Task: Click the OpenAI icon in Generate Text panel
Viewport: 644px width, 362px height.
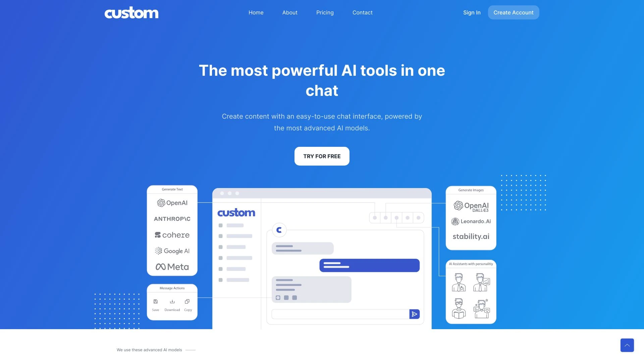Action: click(x=161, y=202)
